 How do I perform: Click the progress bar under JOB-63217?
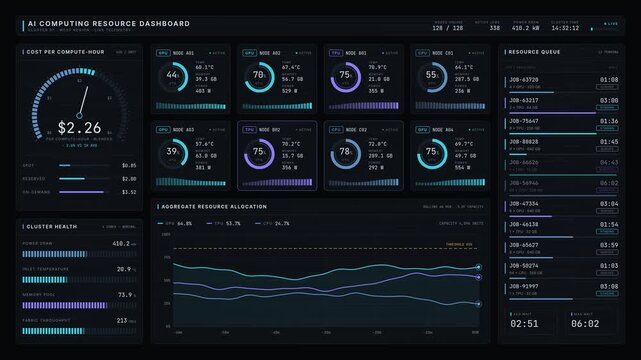pos(563,113)
